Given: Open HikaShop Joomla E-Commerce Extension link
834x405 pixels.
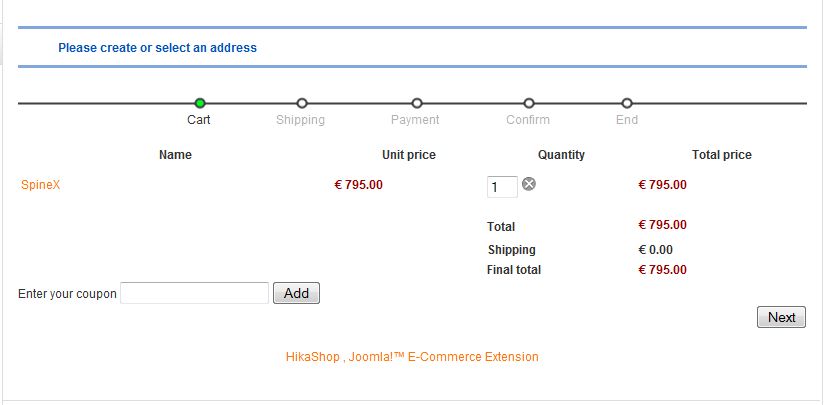Looking at the screenshot, I should [x=412, y=357].
